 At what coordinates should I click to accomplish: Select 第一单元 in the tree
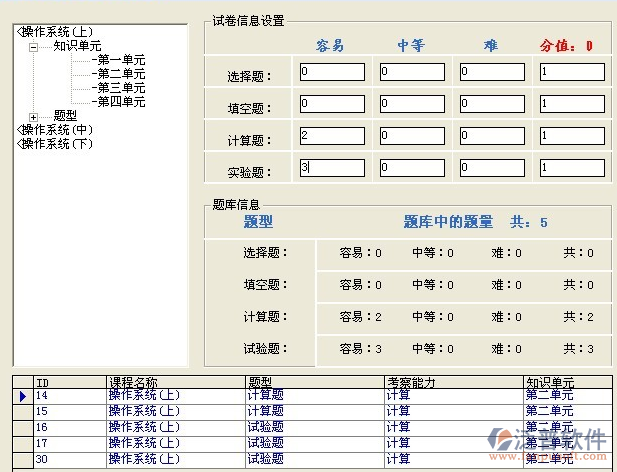point(121,60)
